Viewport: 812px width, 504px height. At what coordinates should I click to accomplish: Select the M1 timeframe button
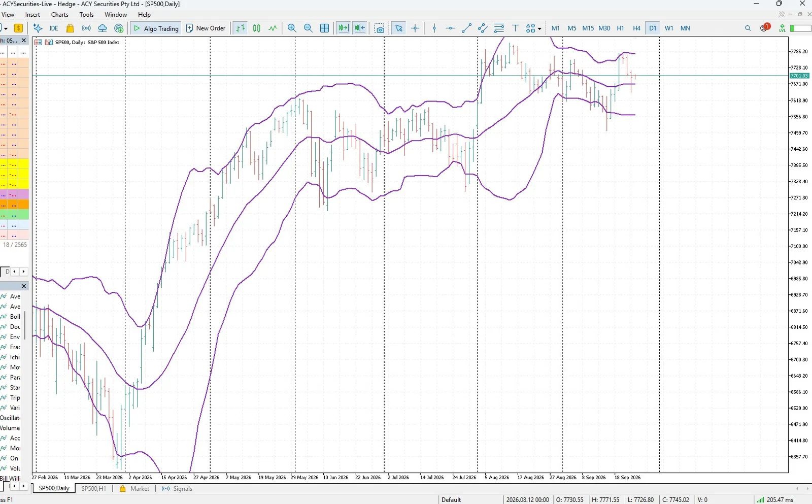556,28
